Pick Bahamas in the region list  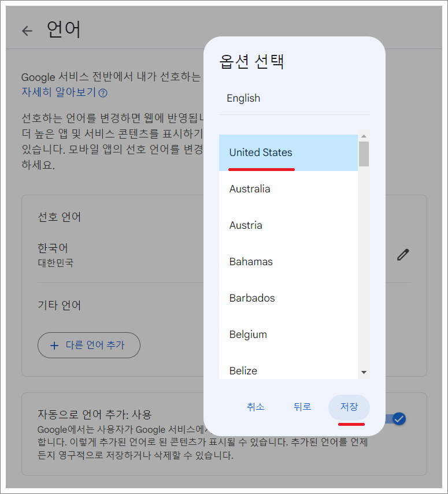[288, 262]
